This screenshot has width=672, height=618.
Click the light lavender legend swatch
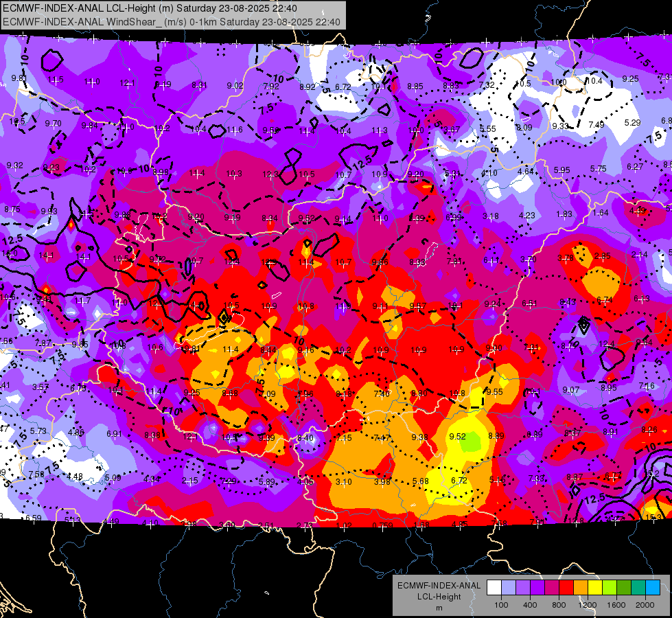509,588
